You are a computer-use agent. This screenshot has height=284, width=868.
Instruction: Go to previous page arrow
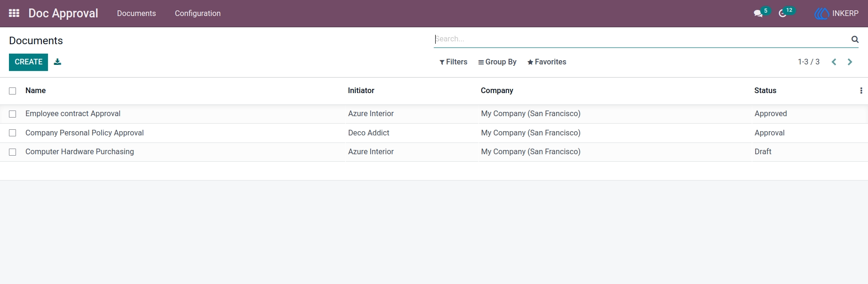click(834, 62)
